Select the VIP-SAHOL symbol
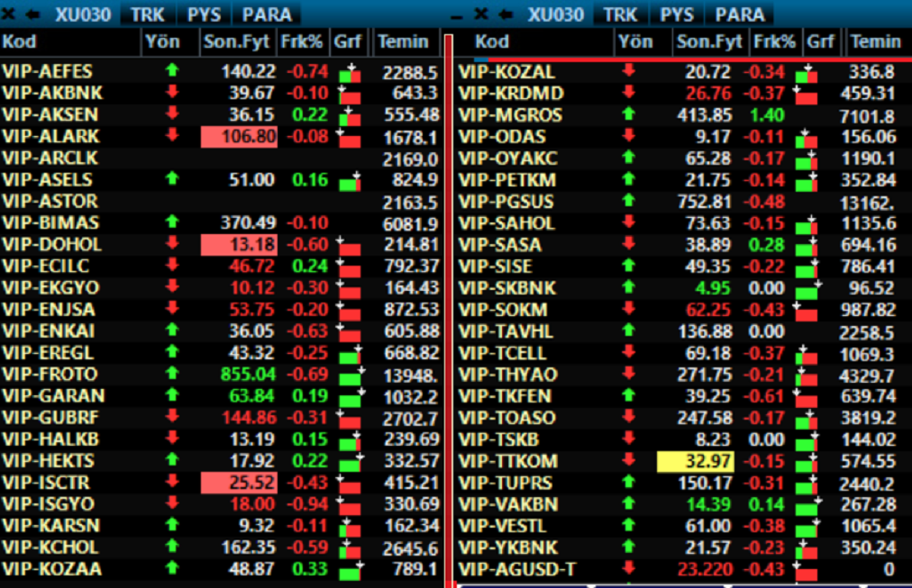This screenshot has width=912, height=588. click(x=506, y=223)
